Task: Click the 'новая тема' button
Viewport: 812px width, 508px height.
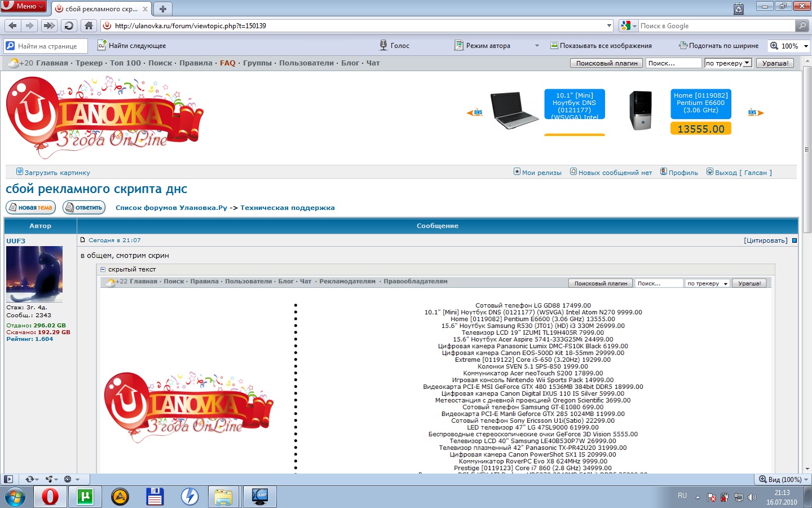Action: click(x=31, y=208)
